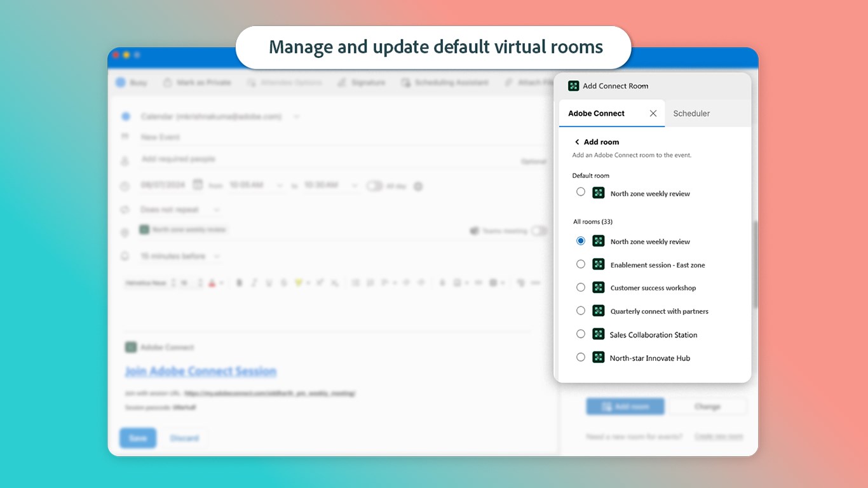
Task: Click the Add Connect Room header icon
Action: click(573, 86)
